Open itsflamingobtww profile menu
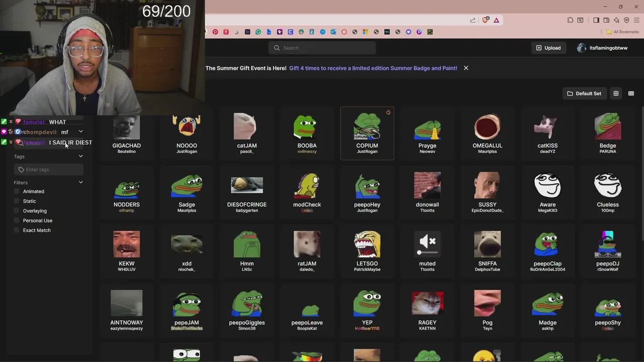 point(603,48)
